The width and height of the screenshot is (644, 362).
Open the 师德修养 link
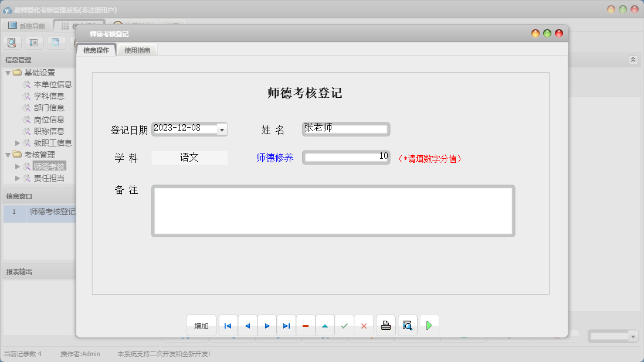tap(275, 158)
